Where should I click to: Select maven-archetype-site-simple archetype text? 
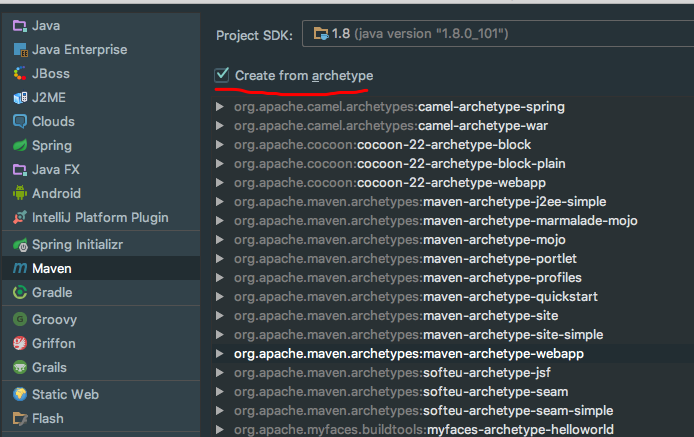(513, 335)
